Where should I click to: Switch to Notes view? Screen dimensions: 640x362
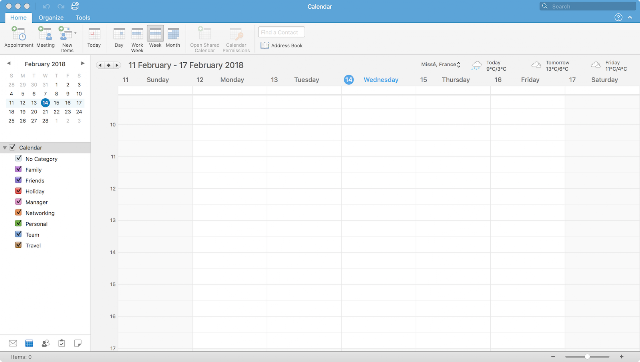(78, 343)
